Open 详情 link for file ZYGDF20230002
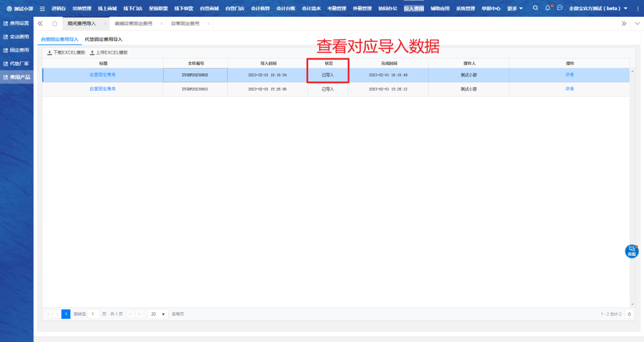The image size is (644, 342). click(569, 75)
